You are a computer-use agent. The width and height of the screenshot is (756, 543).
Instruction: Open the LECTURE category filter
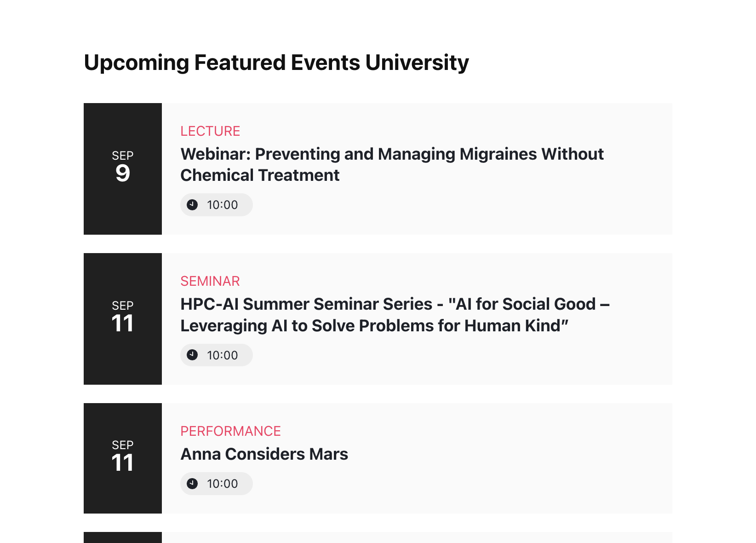coord(210,131)
